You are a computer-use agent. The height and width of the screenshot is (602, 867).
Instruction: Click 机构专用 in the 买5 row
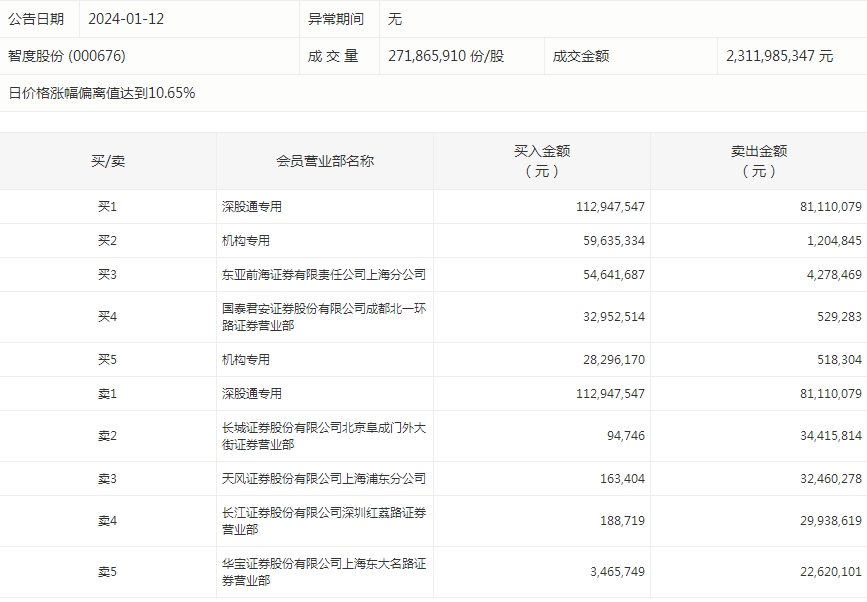pyautogui.click(x=246, y=360)
